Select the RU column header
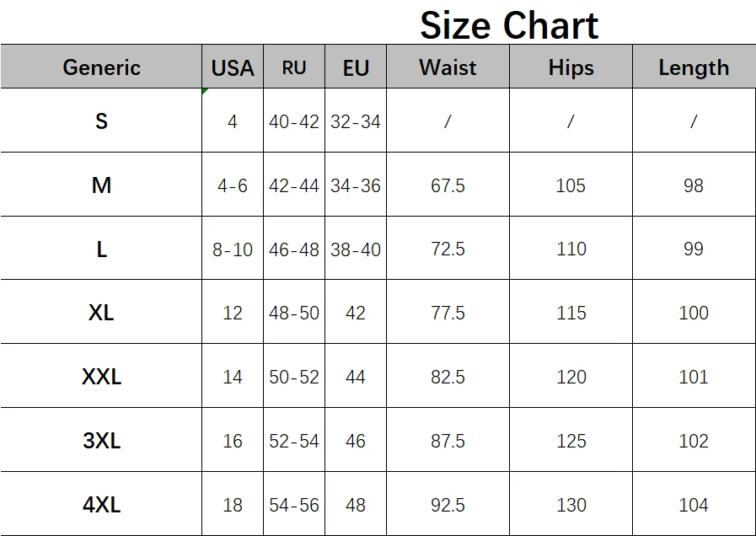756x536 pixels. [x=294, y=67]
